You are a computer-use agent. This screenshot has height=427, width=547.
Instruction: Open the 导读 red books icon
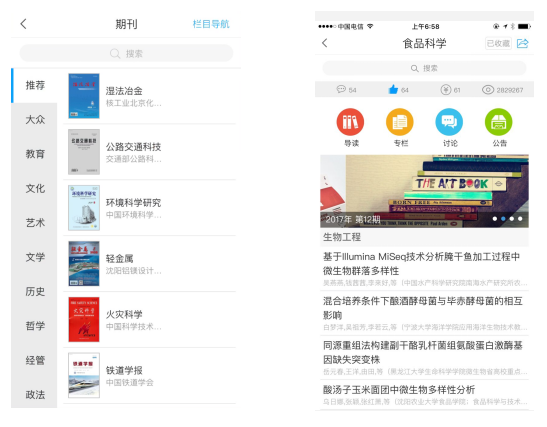(350, 122)
